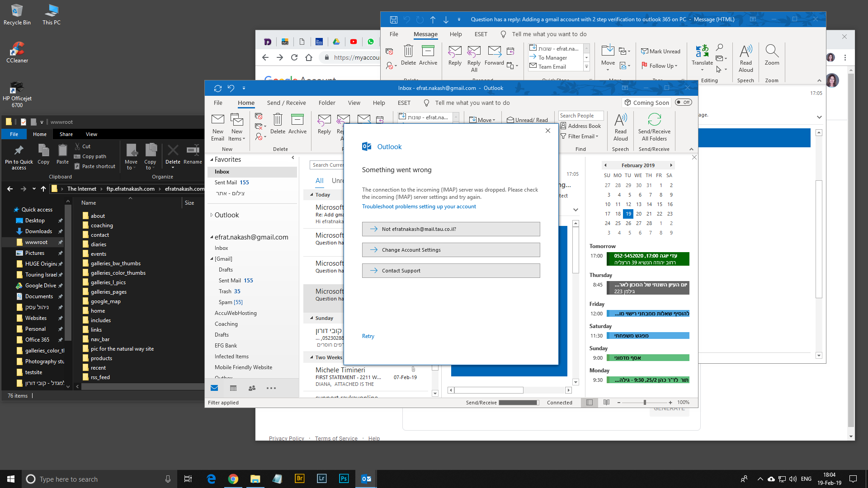Select February 20 in calendar
Image resolution: width=868 pixels, height=488 pixels.
(638, 214)
